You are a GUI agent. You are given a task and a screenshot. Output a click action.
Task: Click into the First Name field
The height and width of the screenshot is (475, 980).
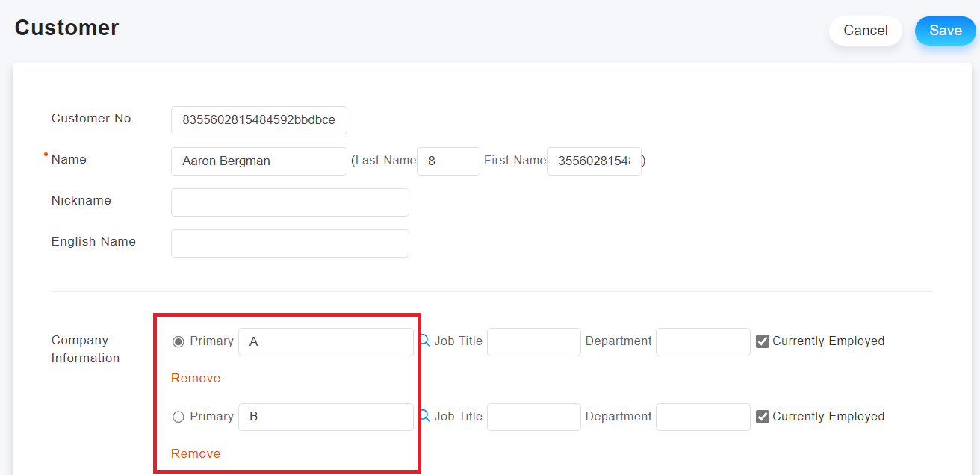click(594, 161)
